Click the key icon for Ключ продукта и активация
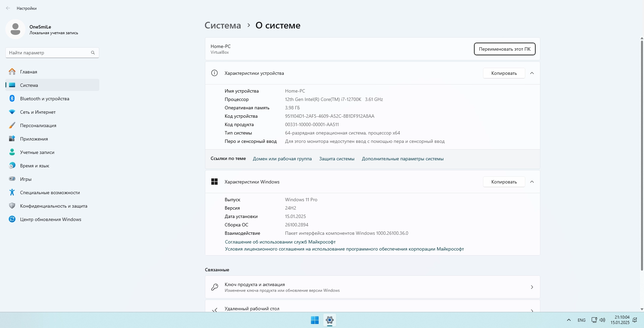The image size is (644, 328). 214,287
